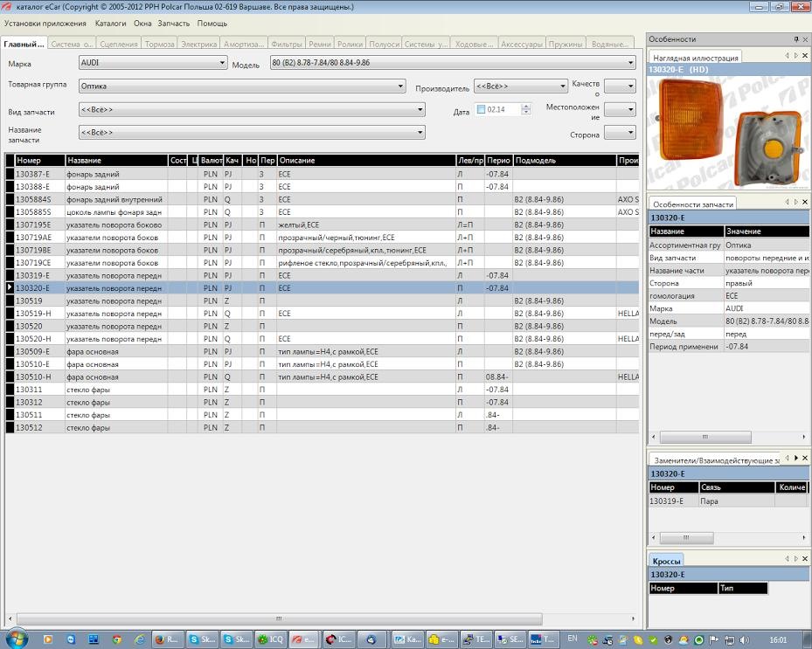Screen dimensions: 812x649
Task: Select row 130387-E фонарь задний
Action: tap(322, 174)
